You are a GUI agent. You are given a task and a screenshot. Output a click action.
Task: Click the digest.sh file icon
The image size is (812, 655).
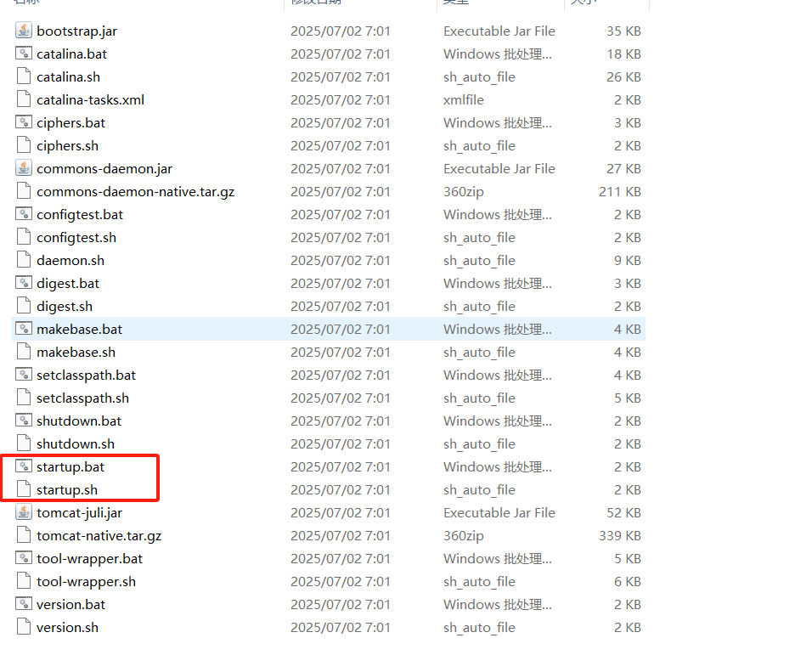[x=24, y=306]
